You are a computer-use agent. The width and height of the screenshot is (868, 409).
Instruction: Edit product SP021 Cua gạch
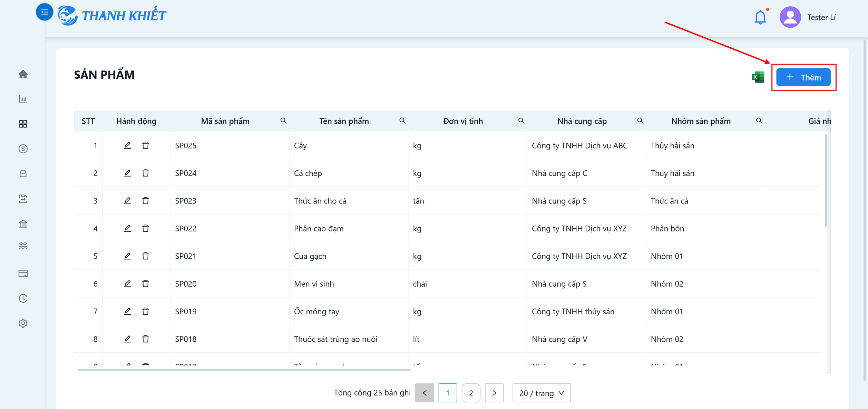[x=127, y=256]
